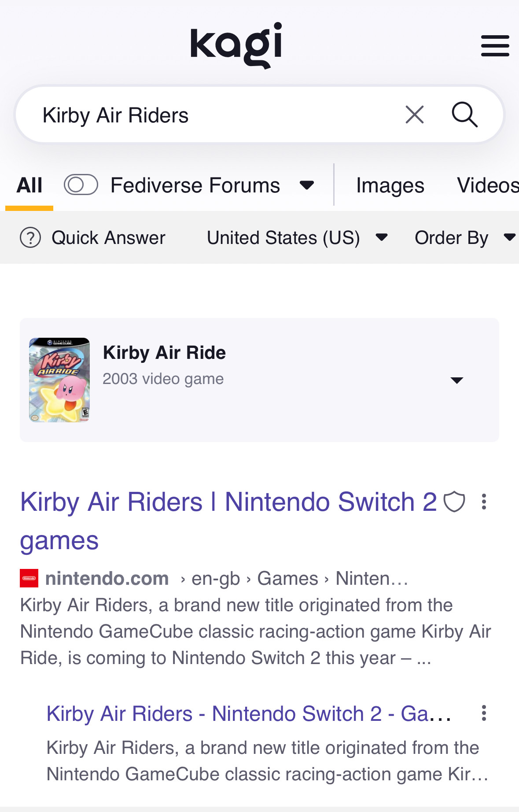Open three-dot menu for first result
This screenshot has width=519, height=812.
click(484, 502)
